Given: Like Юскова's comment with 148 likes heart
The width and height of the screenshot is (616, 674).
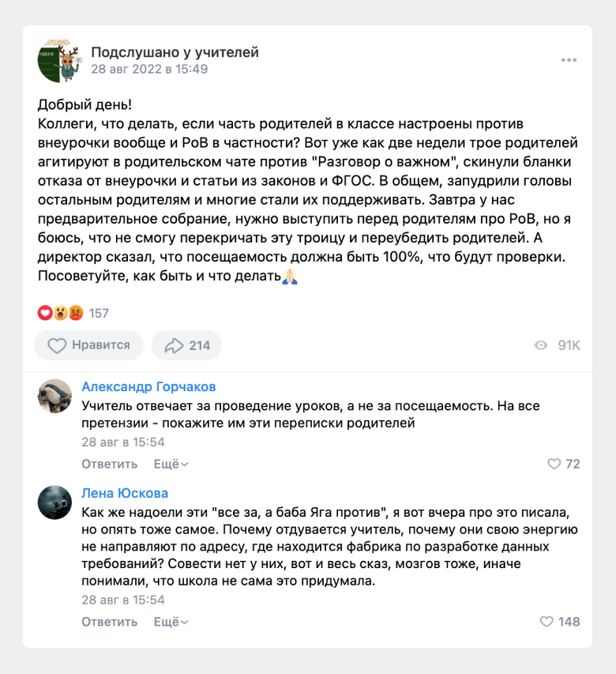Looking at the screenshot, I should tap(547, 622).
